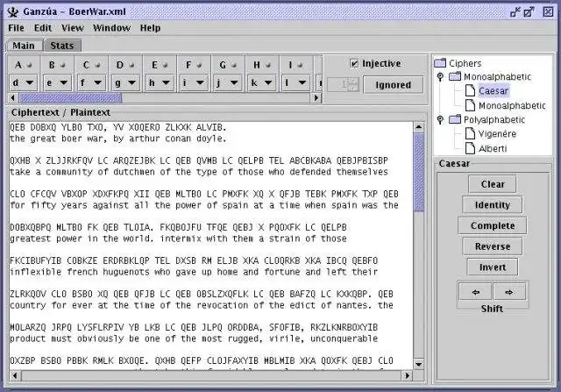Select the Vigenère cipher label in tree
The height and width of the screenshot is (392, 561).
(498, 134)
